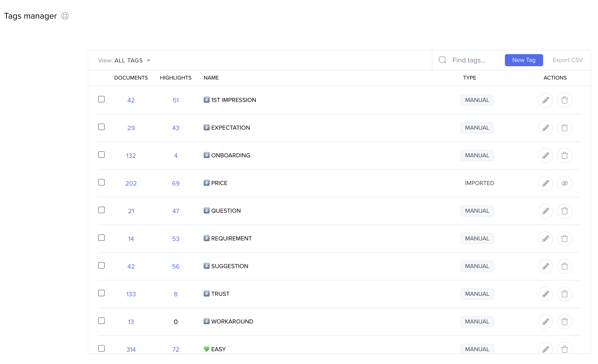Delete the WORKAROUND tag
Image resolution: width=598 pixels, height=364 pixels.
[x=565, y=322]
